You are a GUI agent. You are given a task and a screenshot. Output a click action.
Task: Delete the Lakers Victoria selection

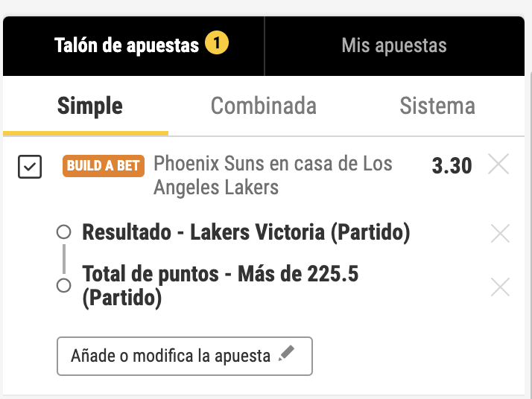(500, 234)
